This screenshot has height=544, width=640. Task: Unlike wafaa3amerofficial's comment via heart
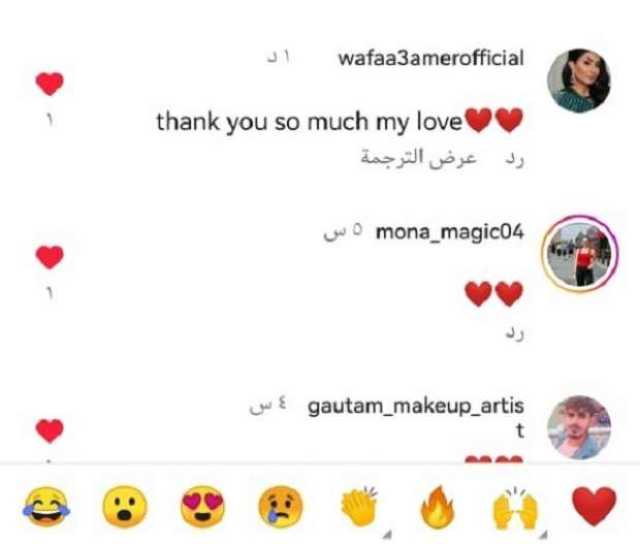tap(49, 84)
